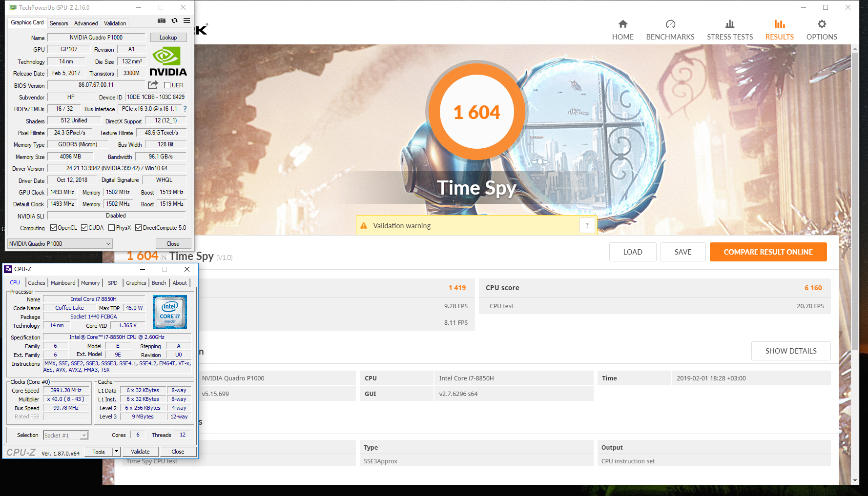Click the GPU-Z Lookup button

click(x=168, y=38)
